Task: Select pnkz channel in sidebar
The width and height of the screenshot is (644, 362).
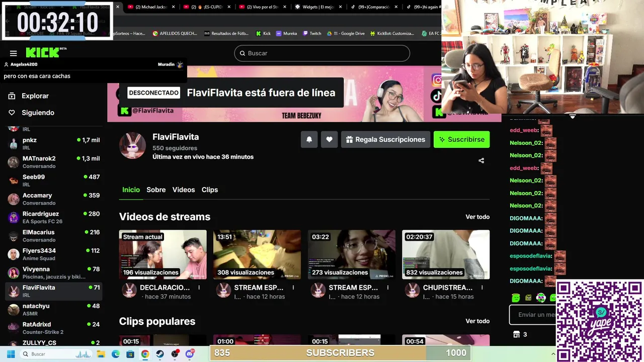Action: point(53,143)
